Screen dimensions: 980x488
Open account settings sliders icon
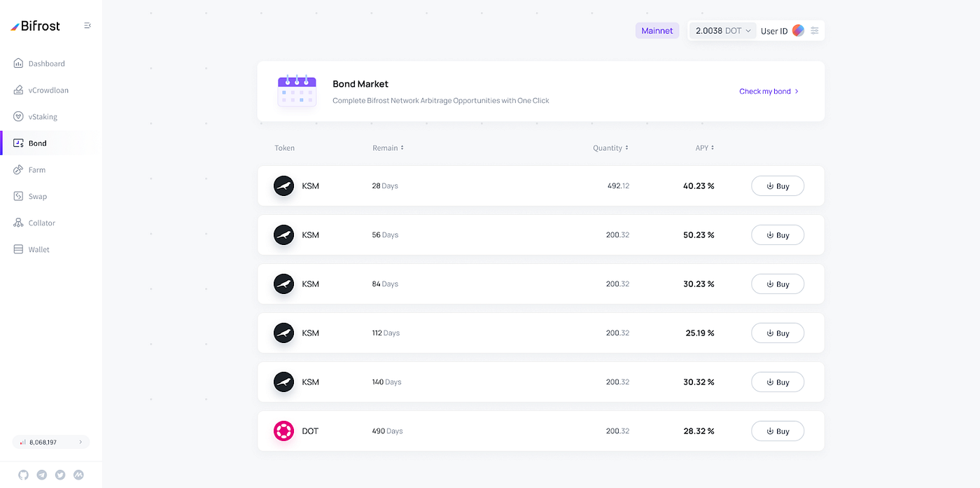pos(815,31)
